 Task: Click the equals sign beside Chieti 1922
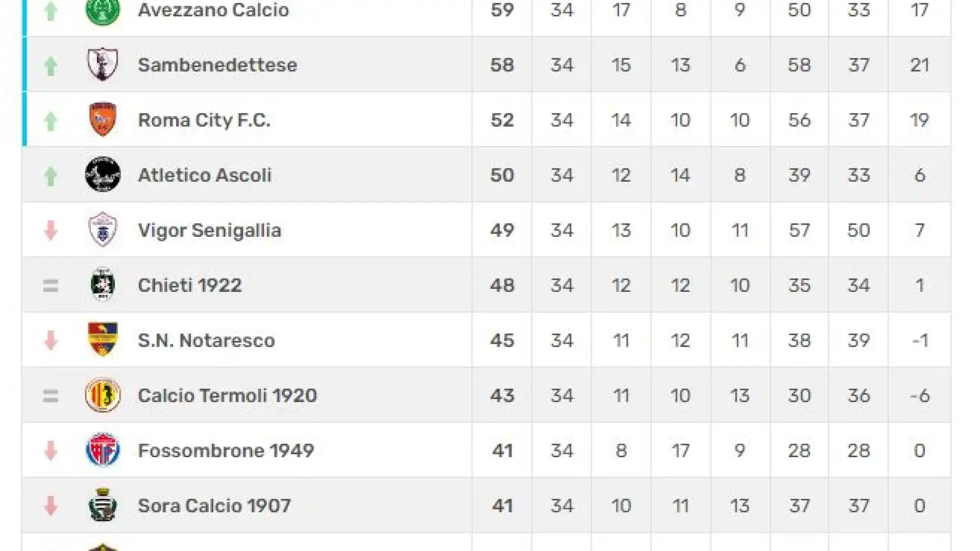[50, 285]
